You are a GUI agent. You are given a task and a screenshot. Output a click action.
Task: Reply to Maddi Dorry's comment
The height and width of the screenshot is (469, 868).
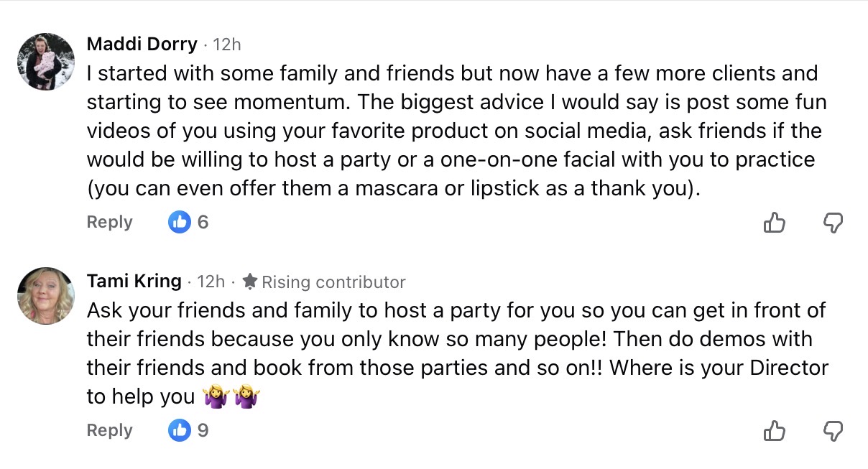coord(109,222)
